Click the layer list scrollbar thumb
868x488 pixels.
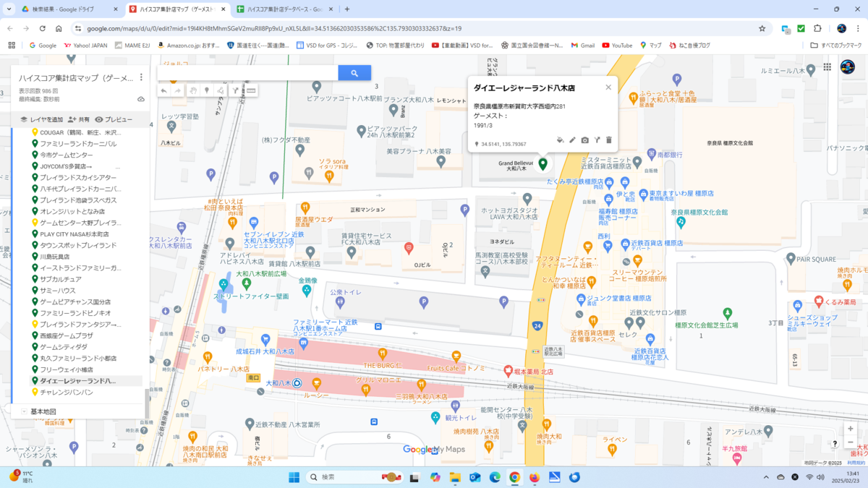click(145, 405)
